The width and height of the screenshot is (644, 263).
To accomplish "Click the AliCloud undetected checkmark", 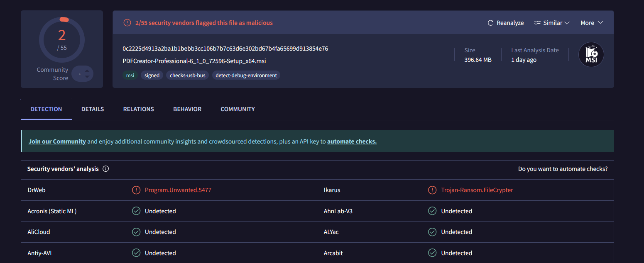I will pos(136,232).
